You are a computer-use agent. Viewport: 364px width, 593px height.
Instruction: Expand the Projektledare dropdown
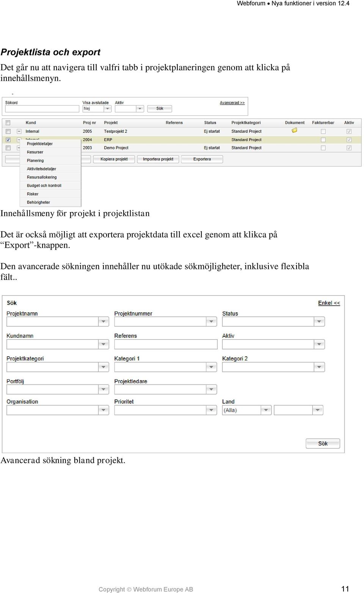pos(212,389)
